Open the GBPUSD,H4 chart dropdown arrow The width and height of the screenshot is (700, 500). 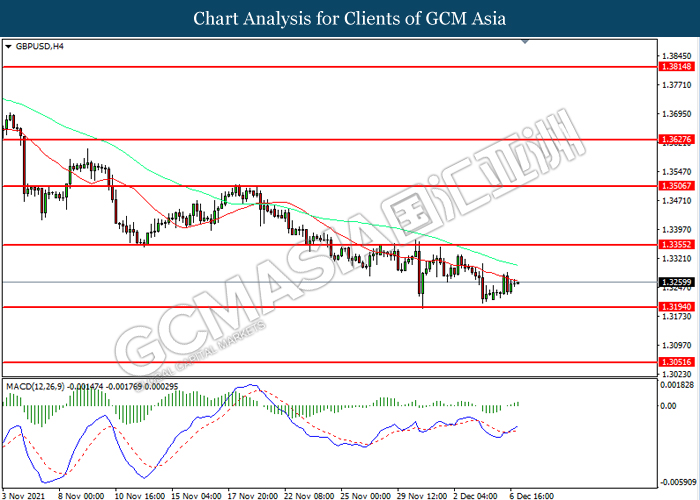click(8, 46)
